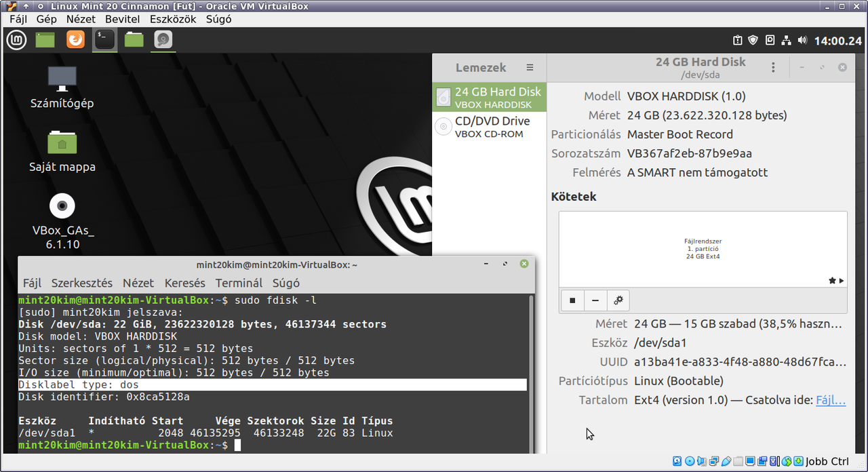Click the sound volume tray icon
Viewport: 868px width, 472px height.
point(803,40)
